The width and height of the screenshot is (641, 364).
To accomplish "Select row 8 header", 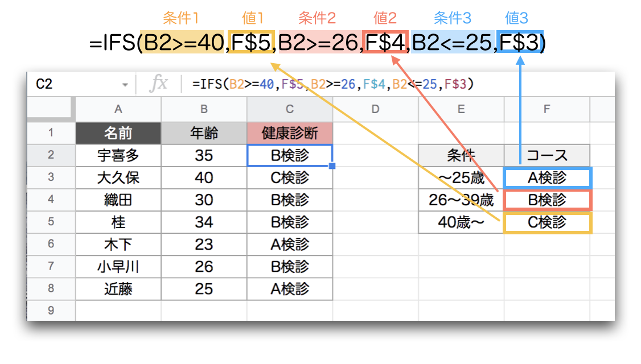I will tap(51, 288).
